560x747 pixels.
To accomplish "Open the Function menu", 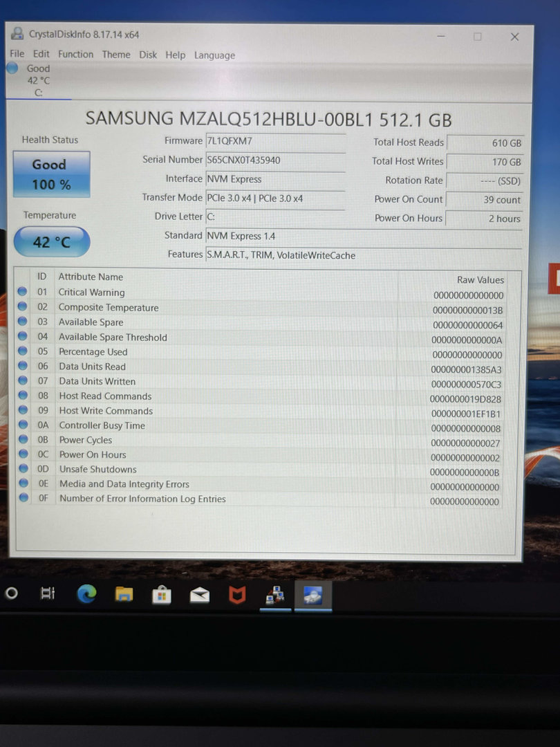I will pos(75,54).
